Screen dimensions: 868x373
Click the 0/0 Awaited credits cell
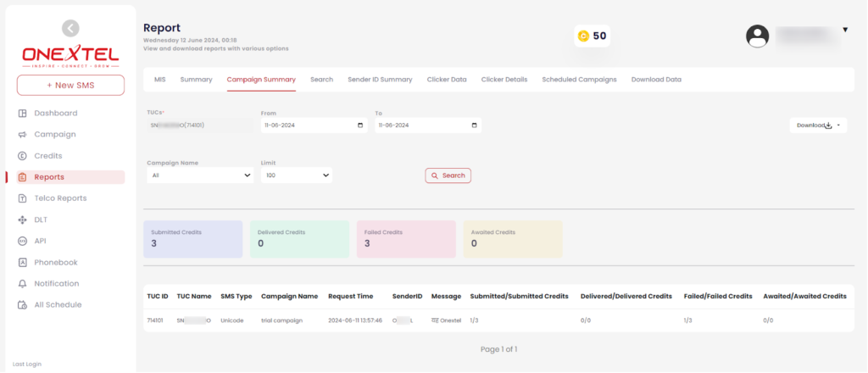(x=768, y=320)
